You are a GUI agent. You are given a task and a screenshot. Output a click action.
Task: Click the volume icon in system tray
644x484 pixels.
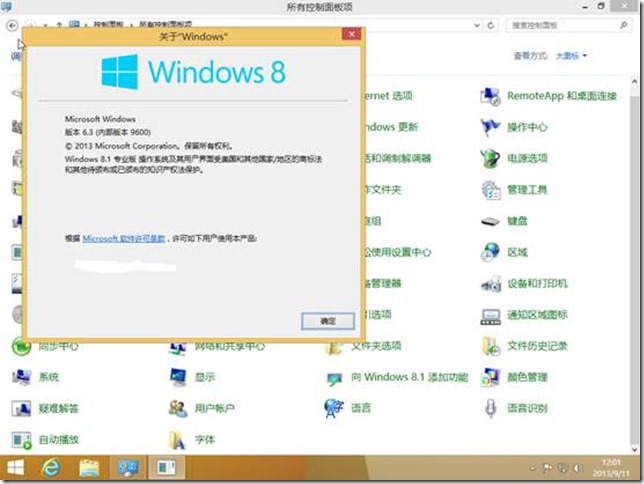(x=578, y=468)
